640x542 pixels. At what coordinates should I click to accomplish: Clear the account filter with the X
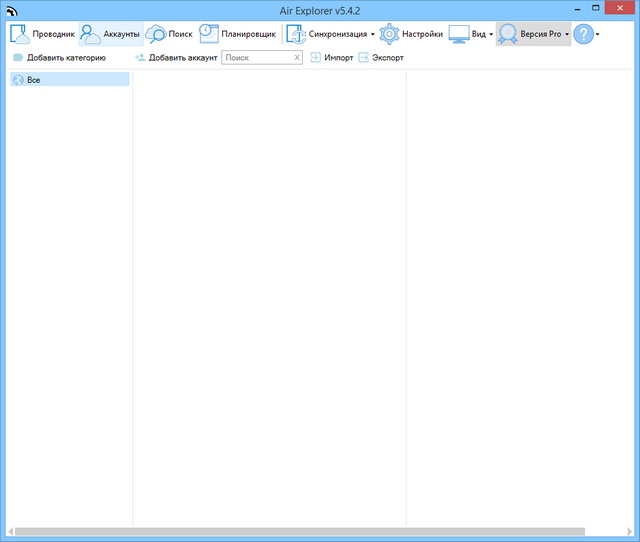296,58
